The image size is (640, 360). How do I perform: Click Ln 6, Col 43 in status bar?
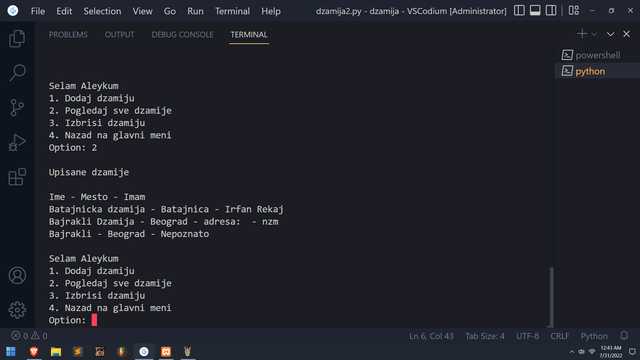click(431, 336)
